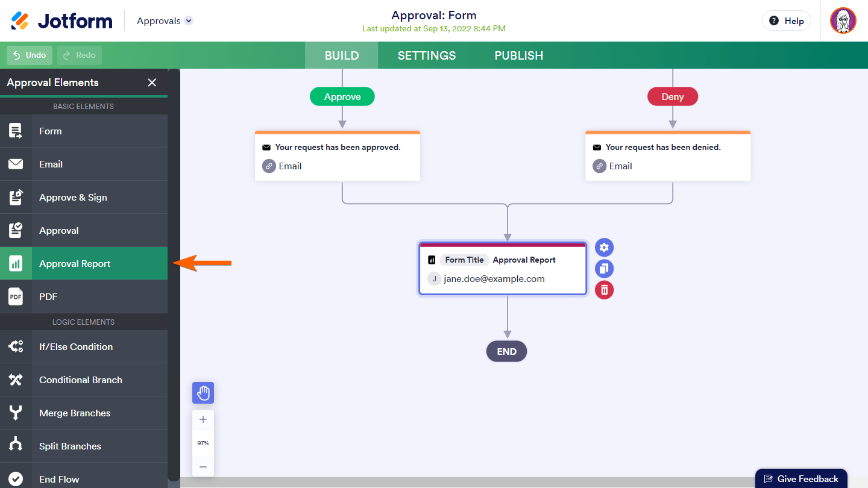The height and width of the screenshot is (488, 868).
Task: Open the user avatar menu
Action: pos(843,20)
